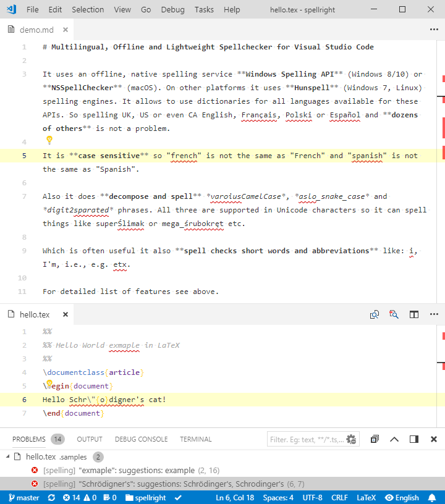Click the hello.tex overview ruler scrollbar
445x504 pixels.
point(441,376)
